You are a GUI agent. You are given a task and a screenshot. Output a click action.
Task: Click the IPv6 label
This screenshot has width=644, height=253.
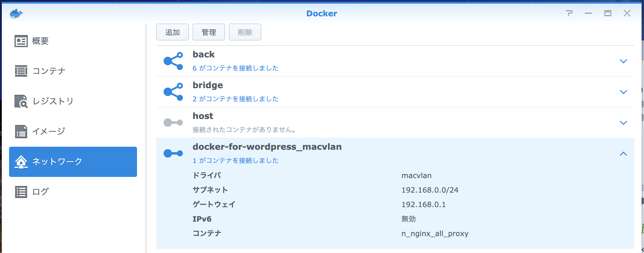coord(202,219)
